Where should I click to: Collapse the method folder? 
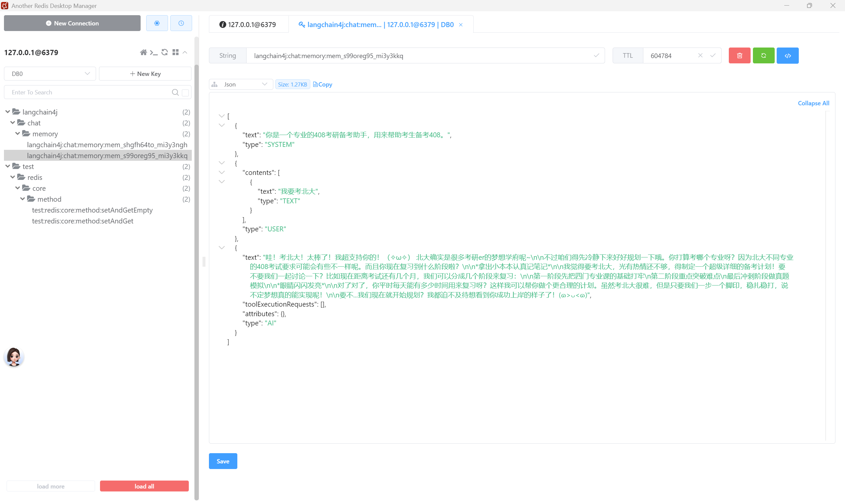click(22, 199)
